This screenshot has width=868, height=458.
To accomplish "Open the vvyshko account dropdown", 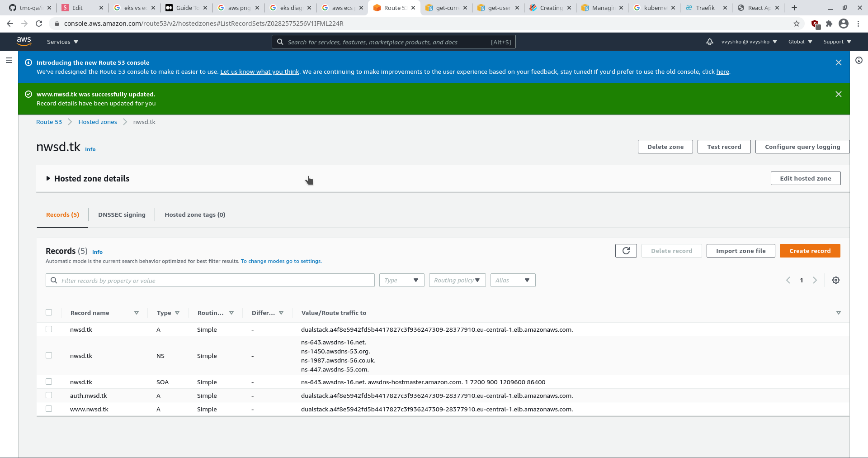I will (749, 42).
